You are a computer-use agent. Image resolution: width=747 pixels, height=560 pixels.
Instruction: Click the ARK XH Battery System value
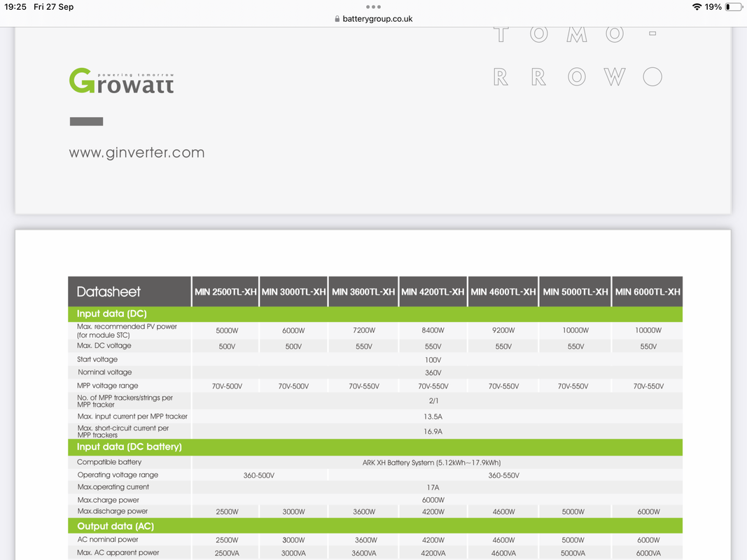coord(432,463)
